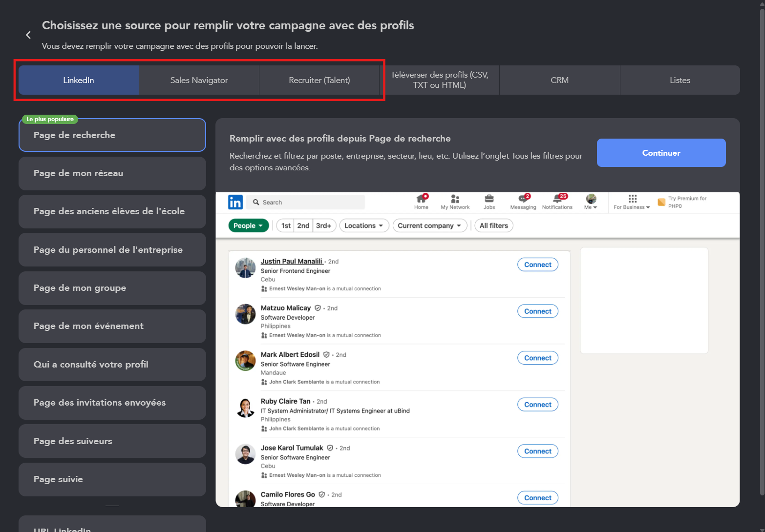Go back using the left chevron arrow

[x=28, y=35]
